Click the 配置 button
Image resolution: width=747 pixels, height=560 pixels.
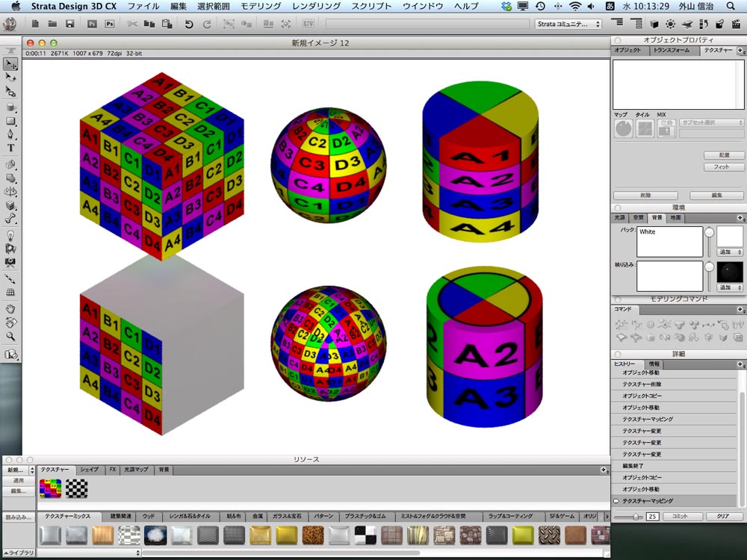(724, 155)
